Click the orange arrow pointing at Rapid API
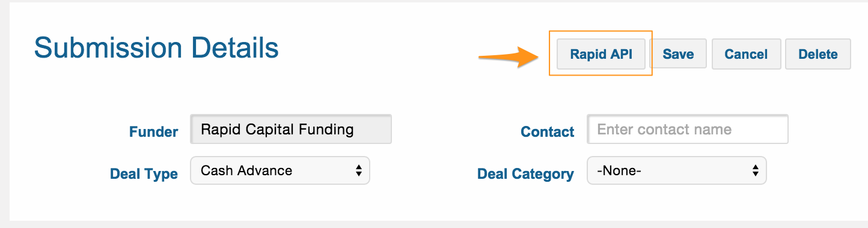Image resolution: width=868 pixels, height=228 pixels. tap(509, 57)
